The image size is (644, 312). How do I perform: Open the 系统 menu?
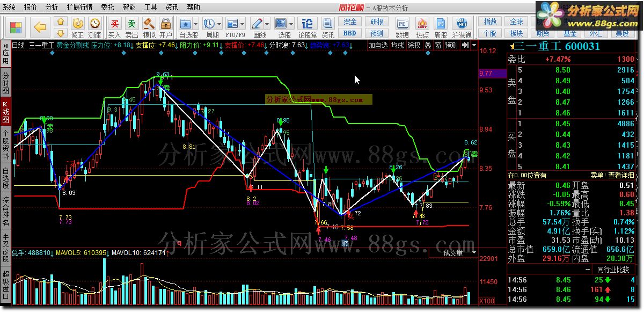click(x=10, y=7)
